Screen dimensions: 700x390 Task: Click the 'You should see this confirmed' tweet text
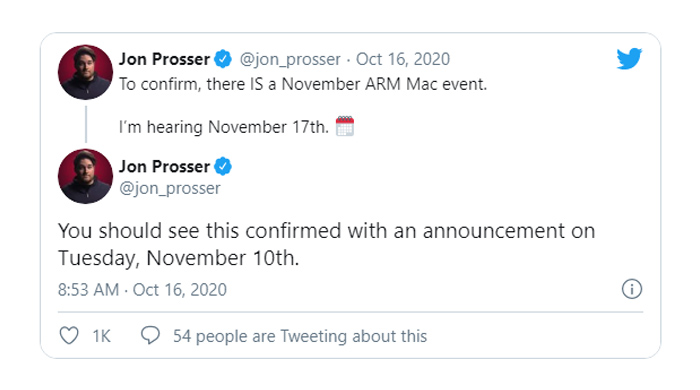pos(326,244)
